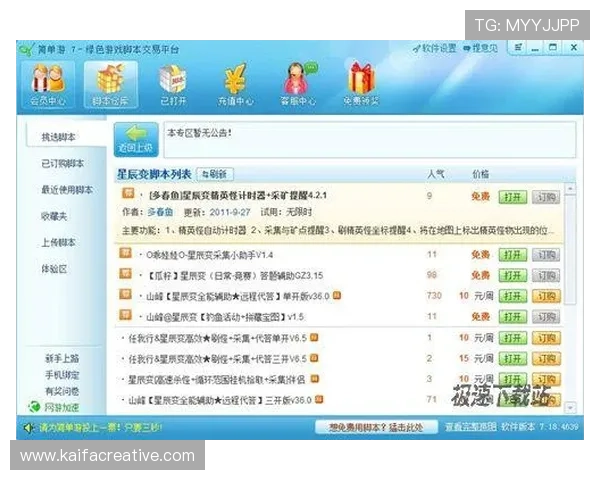Viewport: 600px width, 480px height.
Task: Go to 上传脚本 in the sidebar
Action: coord(59,243)
